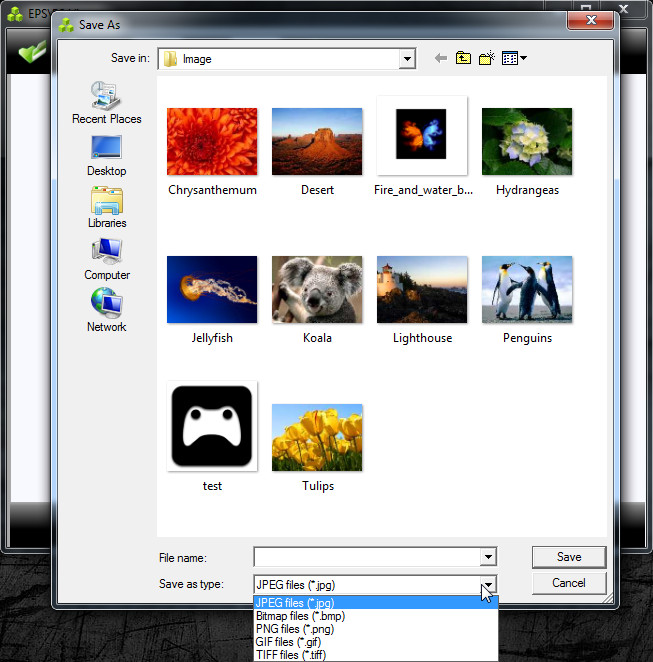Screen dimensions: 653x662
Task: Select the test gamepad thumbnail
Action: 212,426
